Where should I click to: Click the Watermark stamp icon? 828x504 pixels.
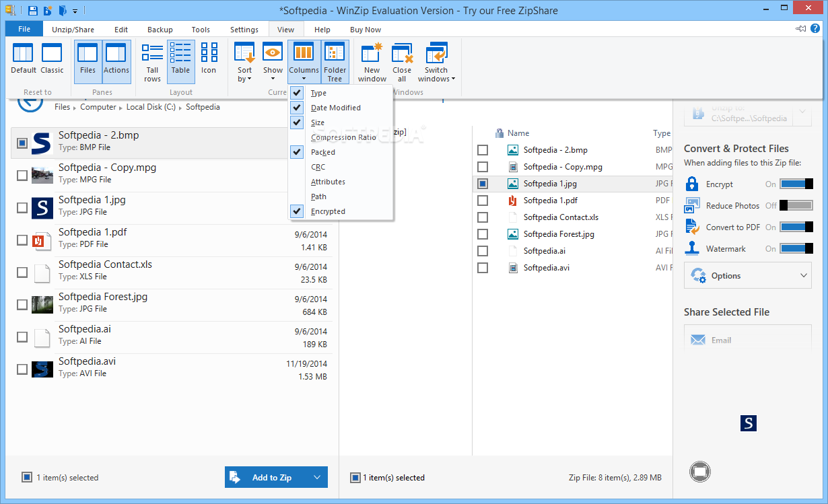point(692,248)
